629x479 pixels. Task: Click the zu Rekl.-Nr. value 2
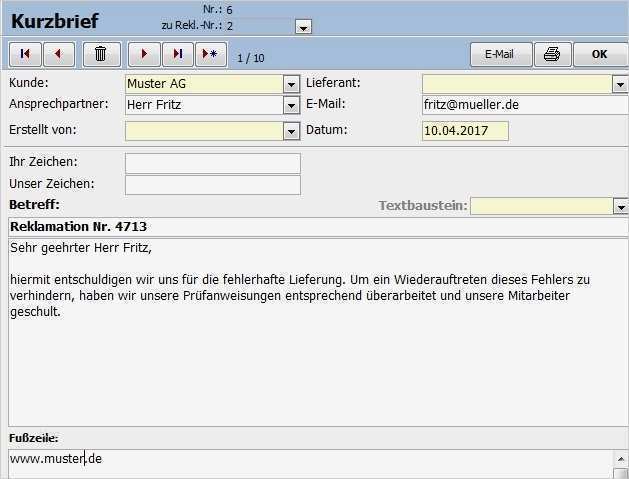click(x=230, y=26)
